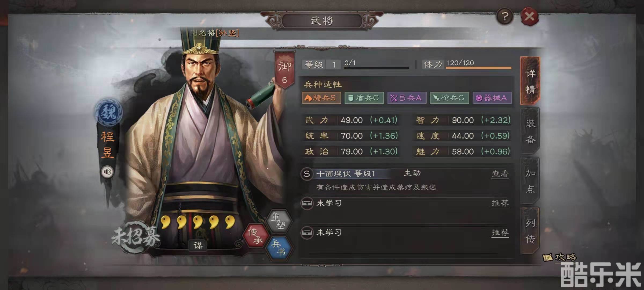644x290 pixels.
Task: Open the help question mark icon
Action: (x=505, y=17)
